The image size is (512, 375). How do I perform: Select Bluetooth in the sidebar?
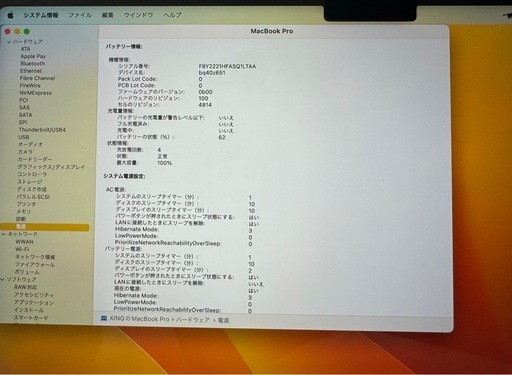(x=32, y=63)
